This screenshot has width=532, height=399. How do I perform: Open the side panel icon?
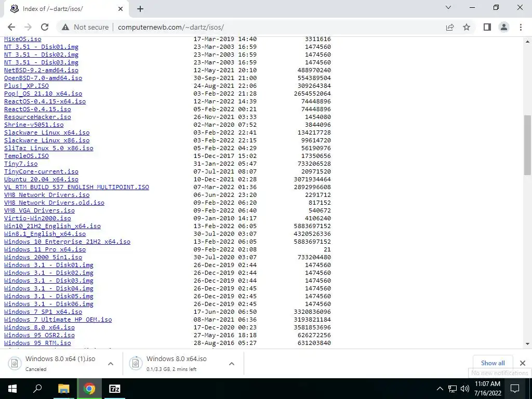[487, 27]
